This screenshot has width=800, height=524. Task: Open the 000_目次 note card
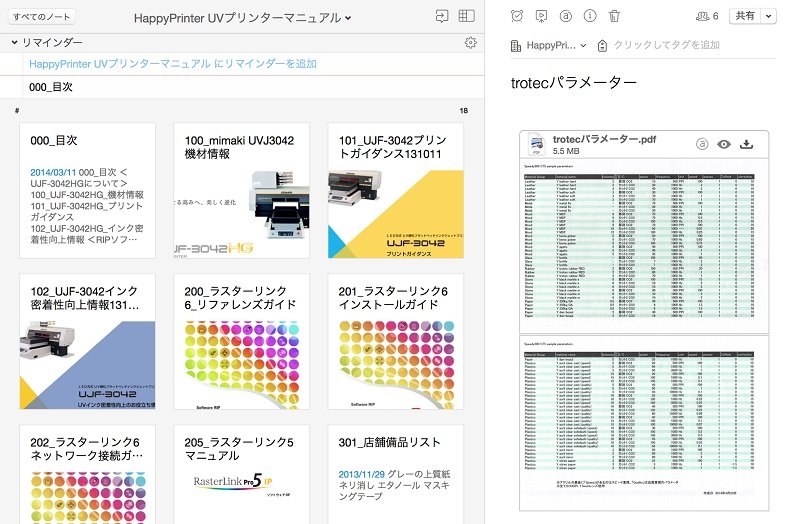[x=87, y=190]
